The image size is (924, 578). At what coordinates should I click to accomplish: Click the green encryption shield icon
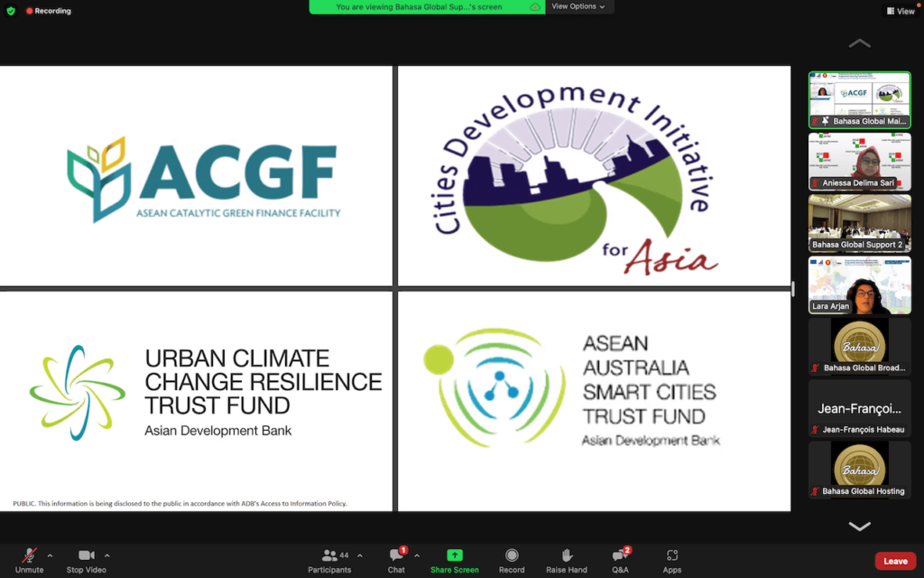pos(11,11)
